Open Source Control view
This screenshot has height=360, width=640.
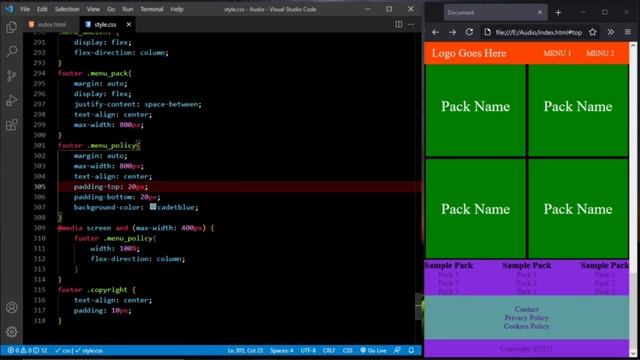tap(11, 76)
